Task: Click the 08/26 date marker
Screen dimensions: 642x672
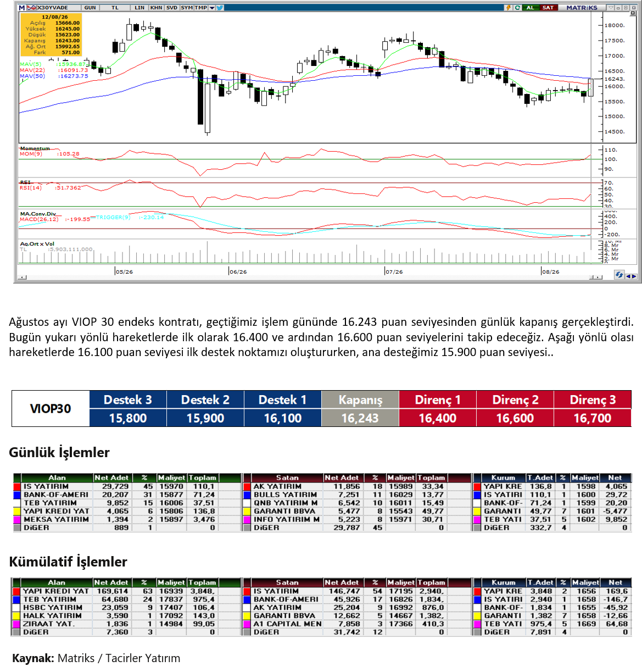Action: click(550, 271)
